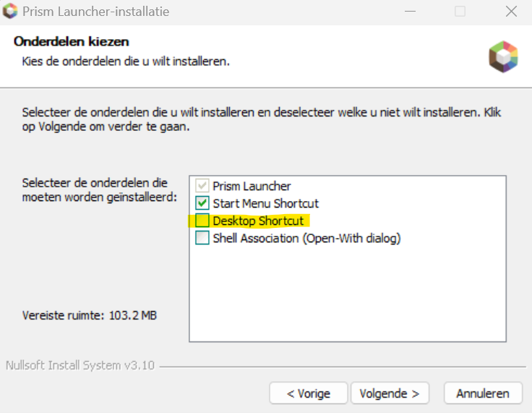
Task: Click 'Nullsoft Install System v3.10' text
Action: coord(80,365)
